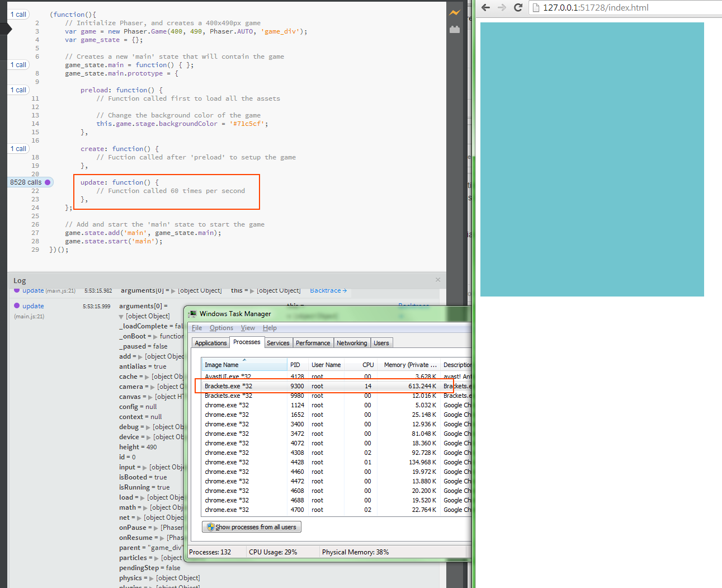Expand the 'physics' object in the log
Screen dimensions: 722x588
pyautogui.click(x=152, y=578)
